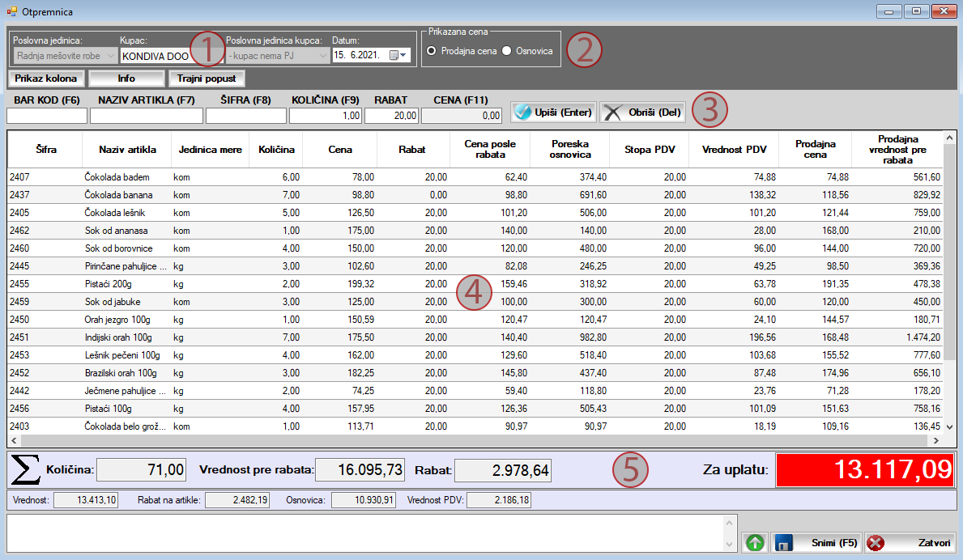The width and height of the screenshot is (963, 560).
Task: Click Stopa PDV column header
Action: [650, 149]
